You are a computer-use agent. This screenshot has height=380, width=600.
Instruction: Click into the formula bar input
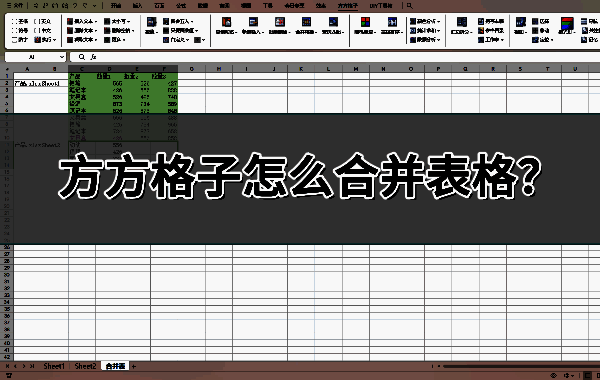click(348, 57)
